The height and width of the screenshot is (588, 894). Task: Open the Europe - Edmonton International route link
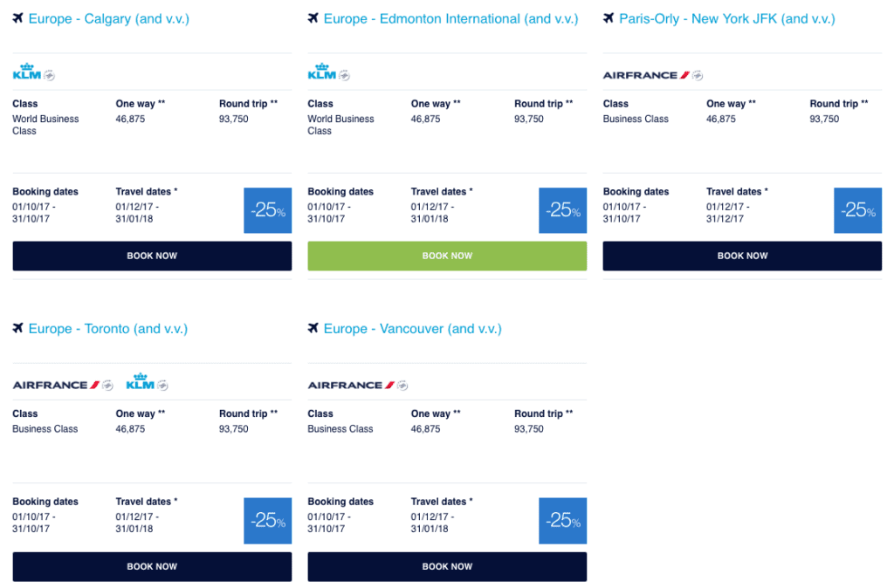coord(450,18)
